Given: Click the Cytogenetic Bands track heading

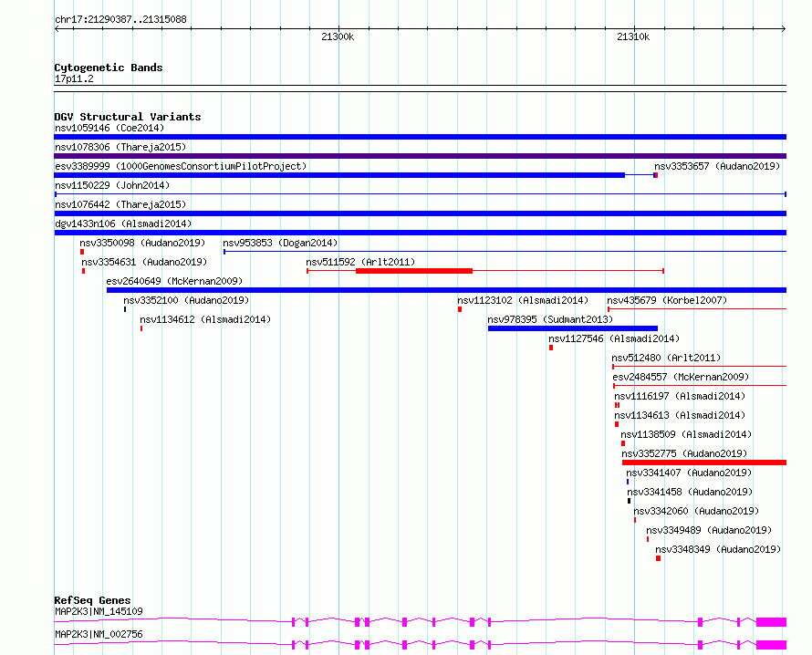Looking at the screenshot, I should coord(109,68).
